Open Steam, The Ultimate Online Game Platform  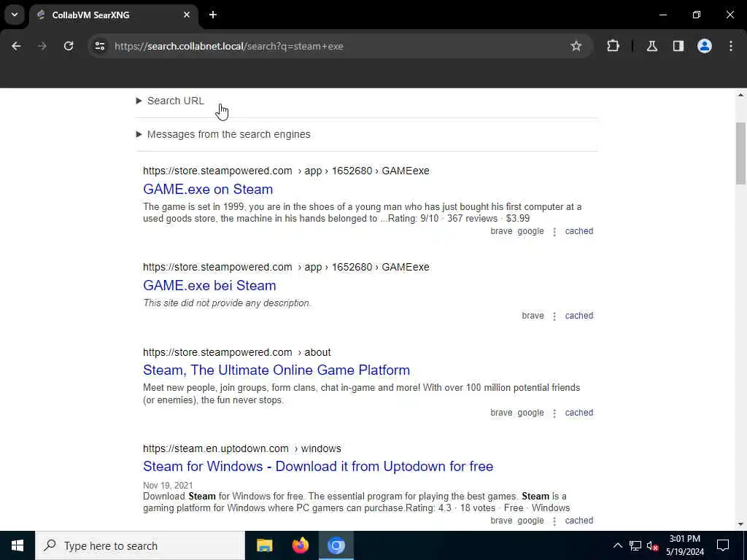276,370
